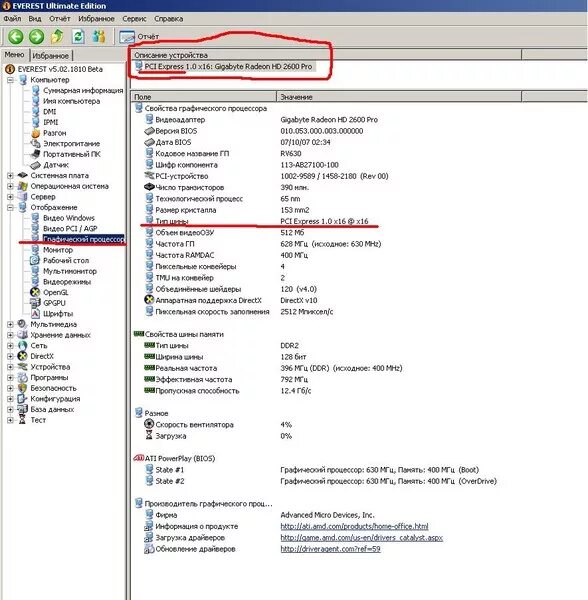The height and width of the screenshot is (600, 588).
Task: Expand the Мультимедиа tree node
Action: coord(10,324)
